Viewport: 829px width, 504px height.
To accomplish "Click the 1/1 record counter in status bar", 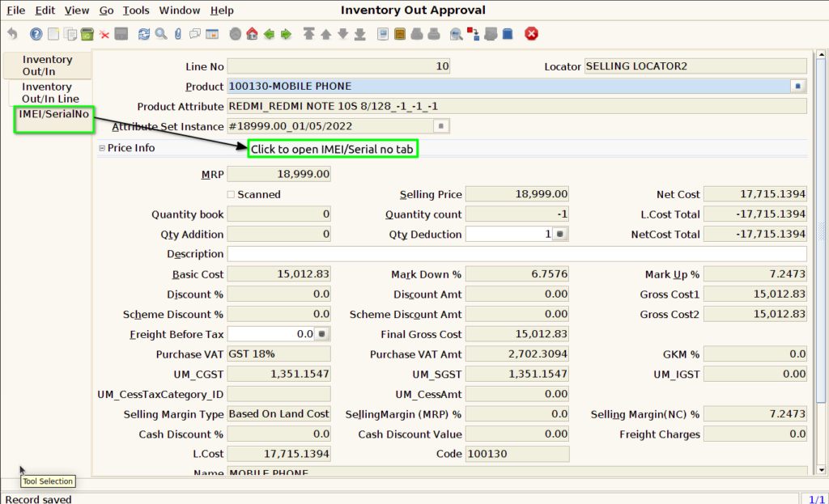I will point(816,498).
